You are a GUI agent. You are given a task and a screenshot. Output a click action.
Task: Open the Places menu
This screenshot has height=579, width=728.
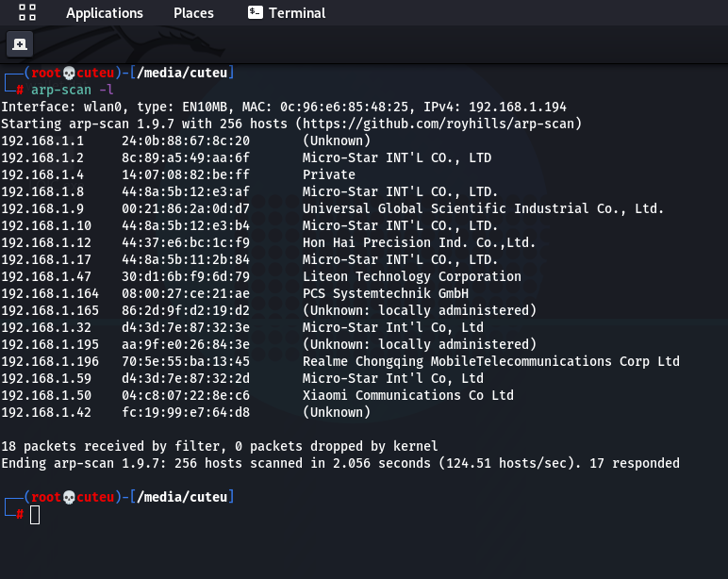pyautogui.click(x=193, y=13)
